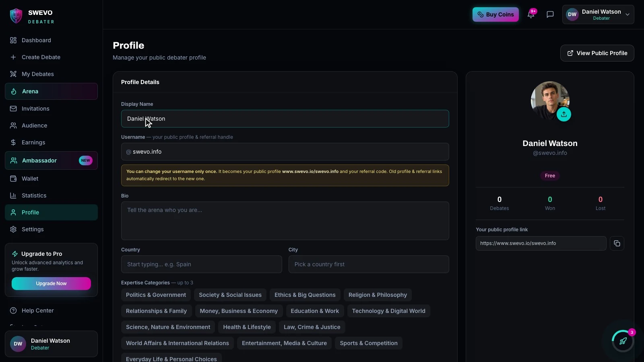The height and width of the screenshot is (362, 644).
Task: Open the Help Center page
Action: tap(51, 311)
